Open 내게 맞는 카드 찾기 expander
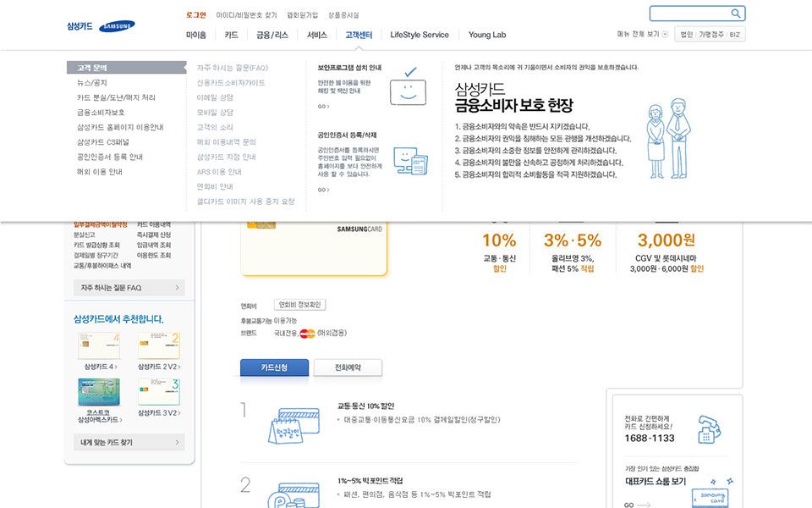The width and height of the screenshot is (812, 508). coord(129,442)
